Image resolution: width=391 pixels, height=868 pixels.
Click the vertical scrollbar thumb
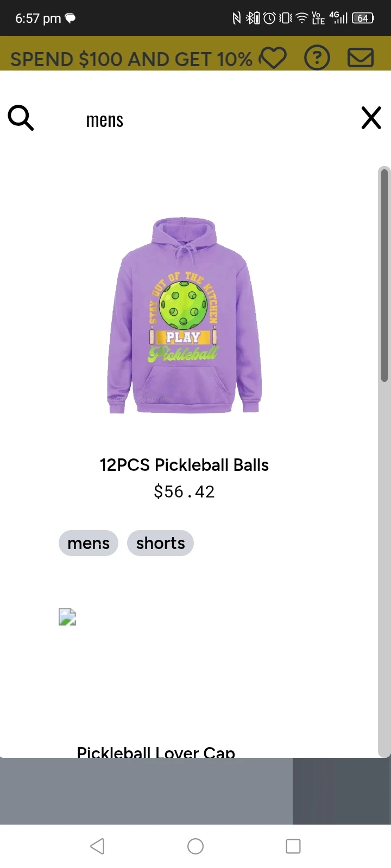(384, 275)
